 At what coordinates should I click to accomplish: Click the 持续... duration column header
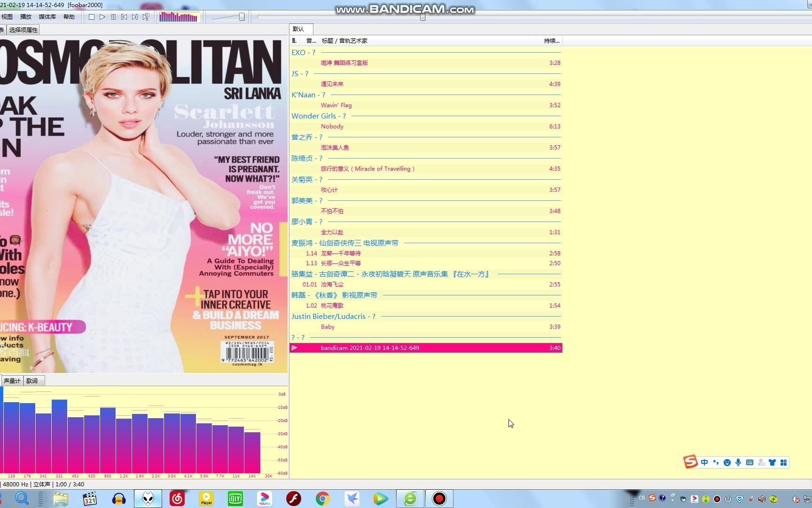coord(549,41)
